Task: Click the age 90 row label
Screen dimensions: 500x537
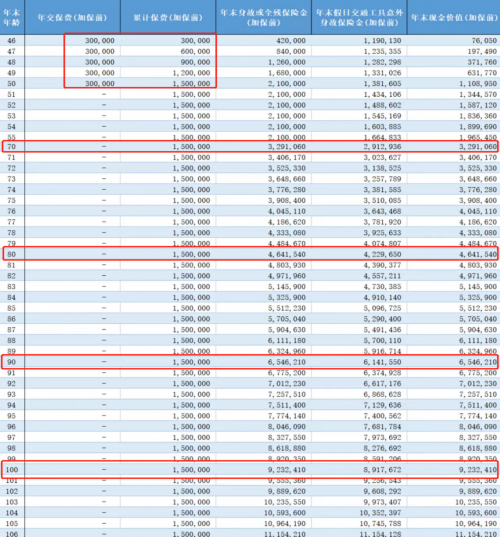Action: tap(12, 362)
